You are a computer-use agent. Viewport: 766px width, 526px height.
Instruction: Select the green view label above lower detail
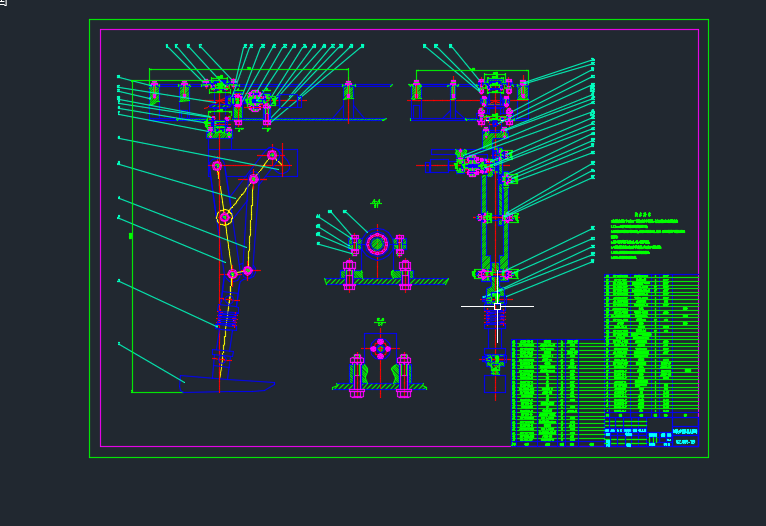coord(380,322)
